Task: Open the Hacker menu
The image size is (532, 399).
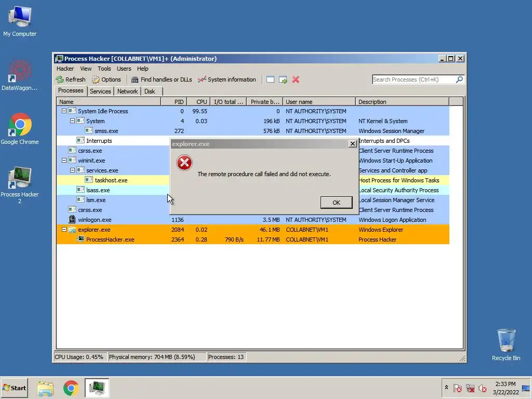Action: [65, 69]
